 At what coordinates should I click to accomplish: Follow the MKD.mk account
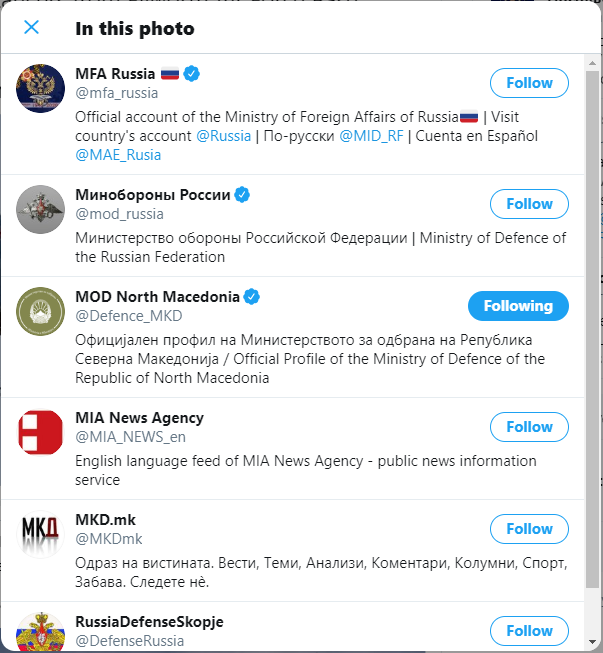pos(529,529)
